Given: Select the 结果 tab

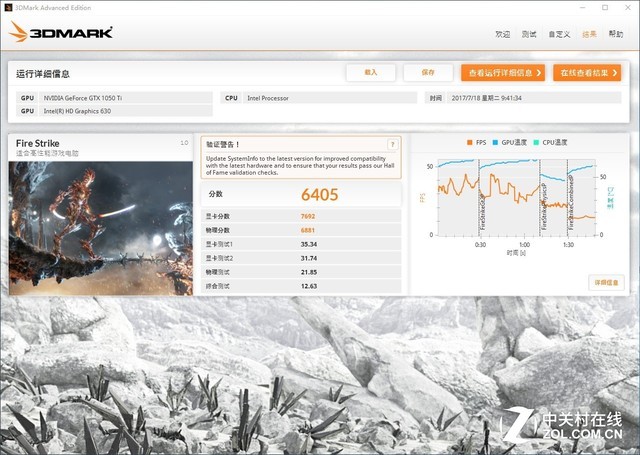Looking at the screenshot, I should pyautogui.click(x=589, y=34).
